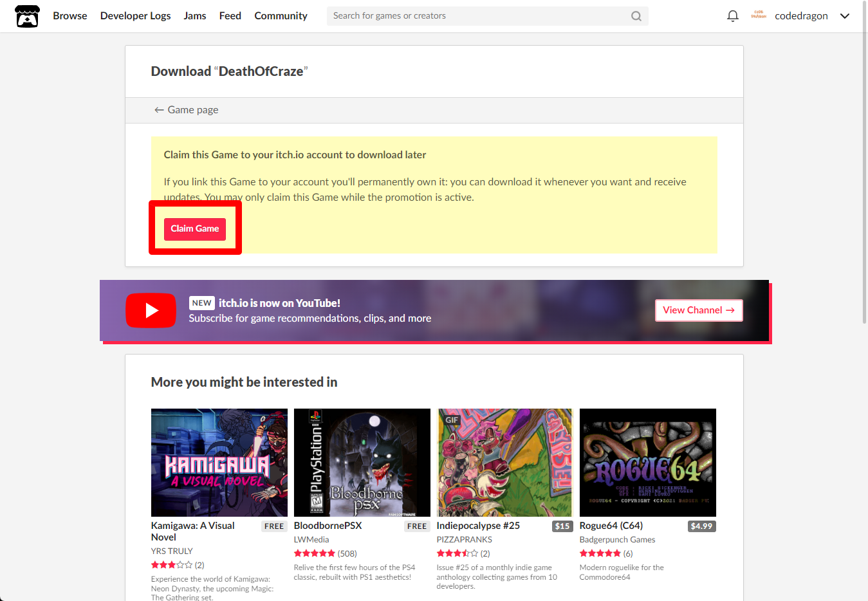Open the BloodbornePSX title link

[328, 526]
